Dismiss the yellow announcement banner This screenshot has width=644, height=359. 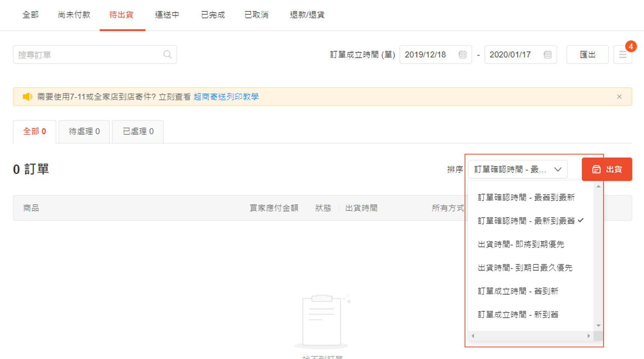coord(619,97)
